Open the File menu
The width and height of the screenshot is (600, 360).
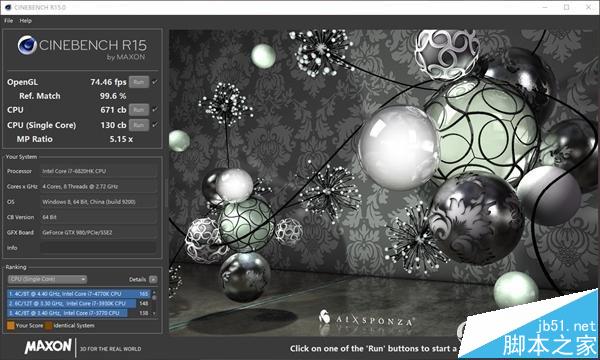(8, 21)
